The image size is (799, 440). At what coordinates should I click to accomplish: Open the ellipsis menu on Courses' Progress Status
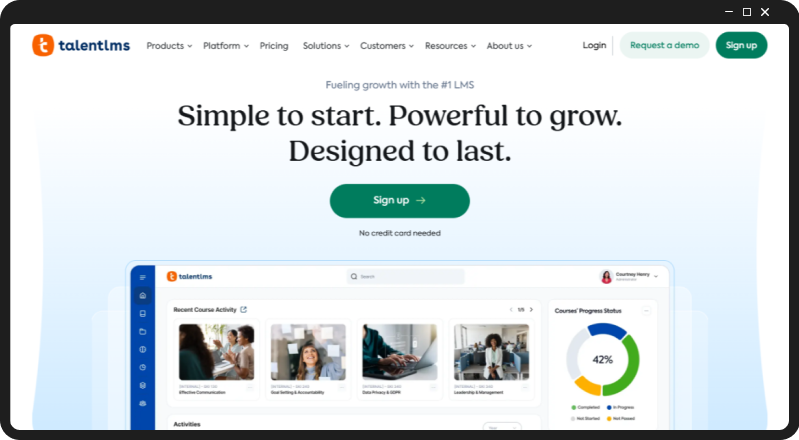point(646,310)
